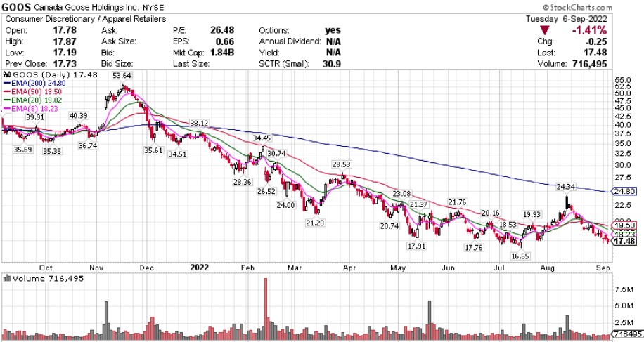This screenshot has height=342, width=644.
Task: Click the 716495 volume tag on right axis
Action: coord(627,334)
